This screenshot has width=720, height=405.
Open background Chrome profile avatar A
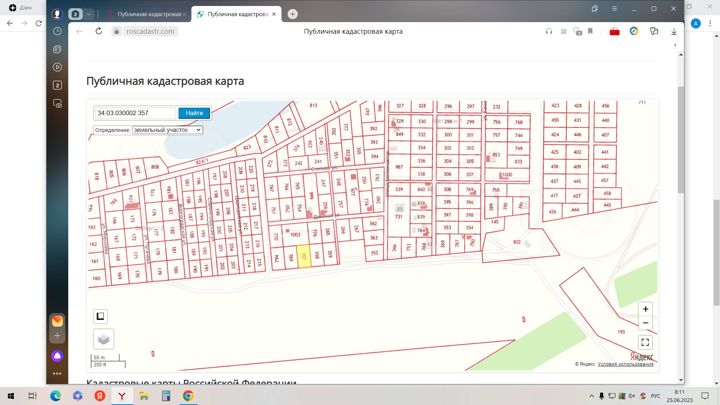(x=696, y=23)
